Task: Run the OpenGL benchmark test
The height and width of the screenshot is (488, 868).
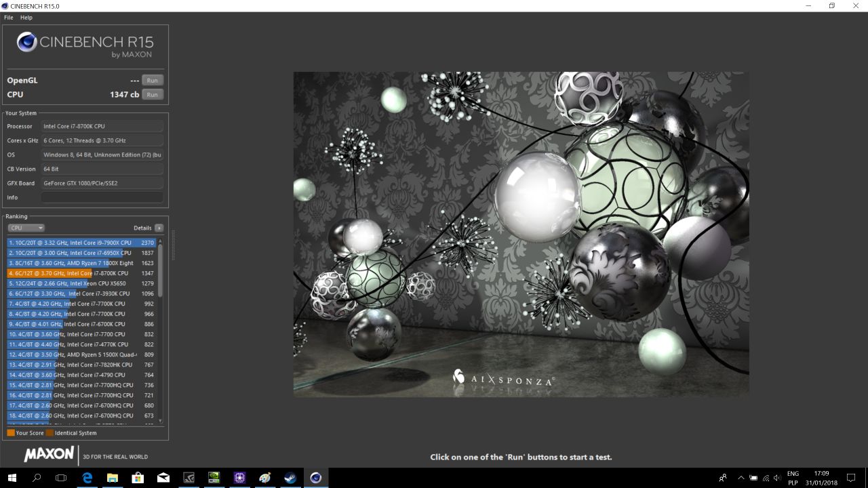Action: coord(152,80)
